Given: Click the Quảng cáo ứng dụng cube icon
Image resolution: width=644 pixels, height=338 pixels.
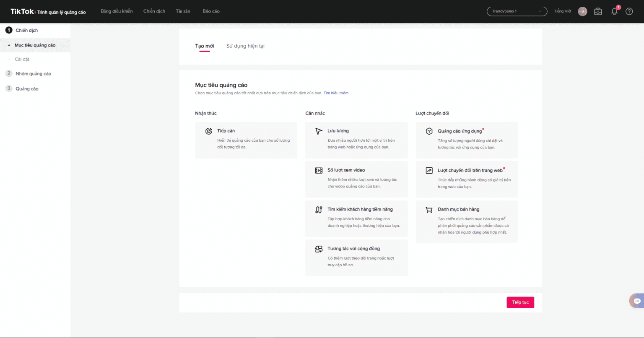Looking at the screenshot, I should click(x=429, y=131).
